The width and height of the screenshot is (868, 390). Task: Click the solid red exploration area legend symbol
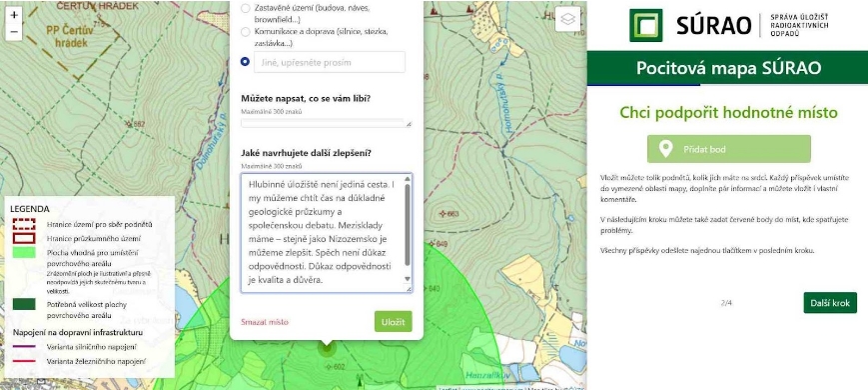(x=24, y=238)
